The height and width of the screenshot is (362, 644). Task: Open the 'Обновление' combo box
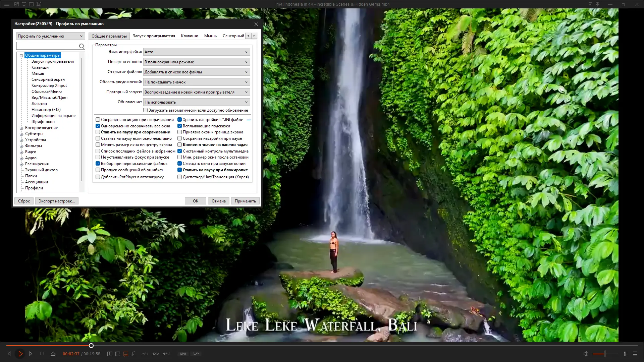(x=197, y=102)
